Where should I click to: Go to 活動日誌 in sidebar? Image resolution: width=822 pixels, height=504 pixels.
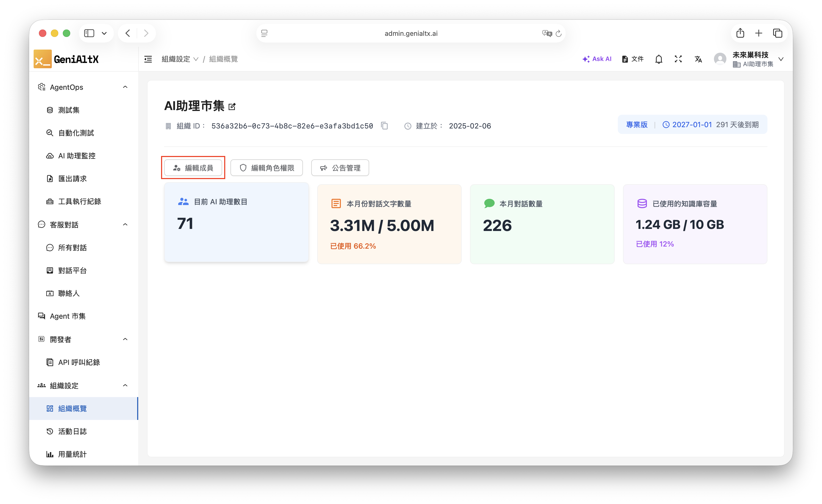tap(72, 431)
